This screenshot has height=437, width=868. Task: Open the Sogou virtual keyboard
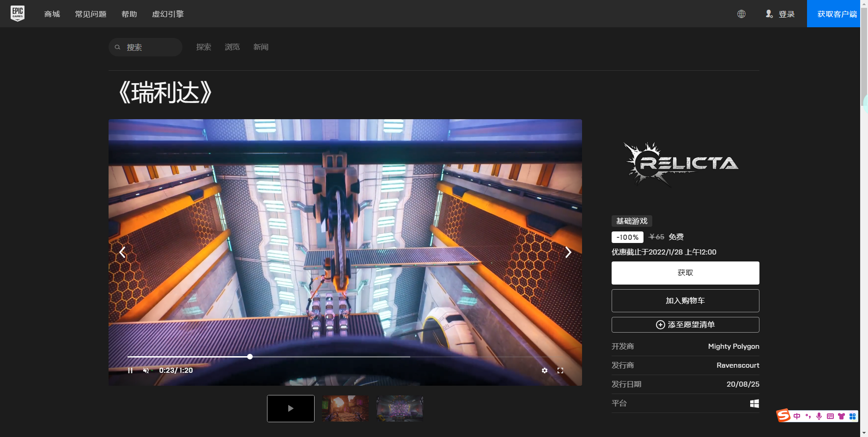pyautogui.click(x=831, y=416)
